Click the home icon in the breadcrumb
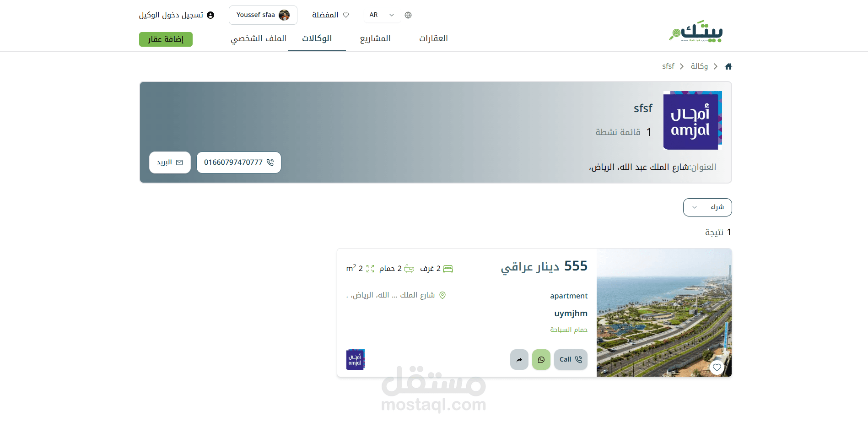868x422 pixels. (x=728, y=66)
